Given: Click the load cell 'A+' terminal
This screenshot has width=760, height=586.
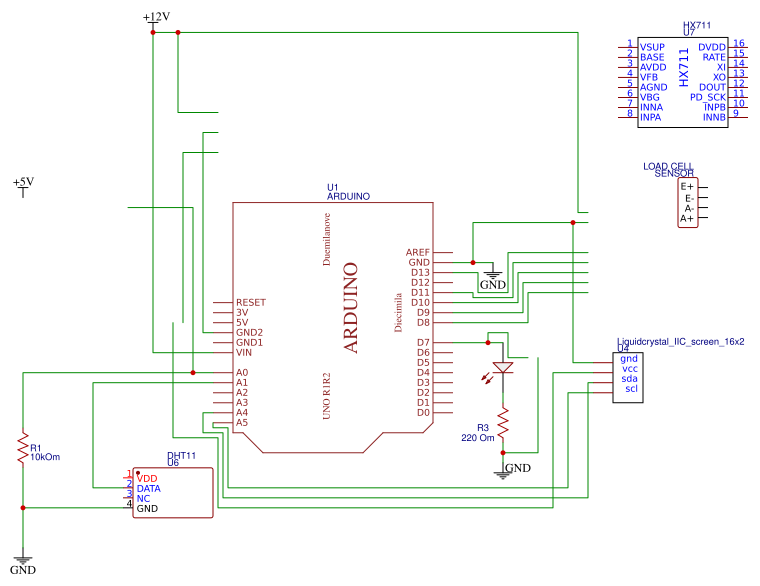Looking at the screenshot, I should coord(687,219).
